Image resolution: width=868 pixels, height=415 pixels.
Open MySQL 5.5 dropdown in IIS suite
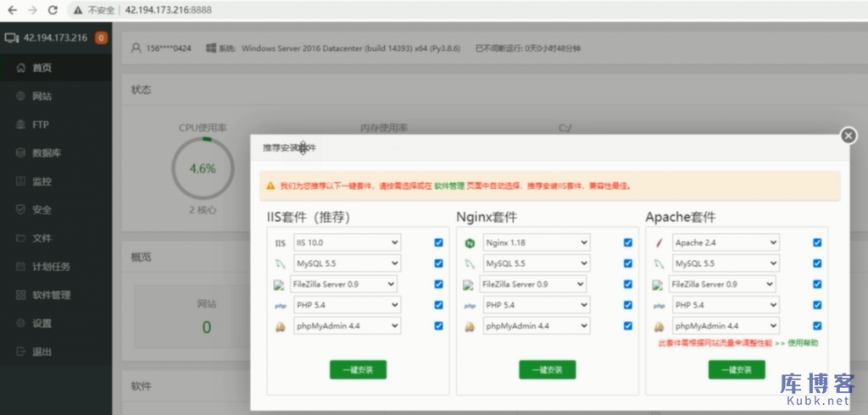coord(347,263)
